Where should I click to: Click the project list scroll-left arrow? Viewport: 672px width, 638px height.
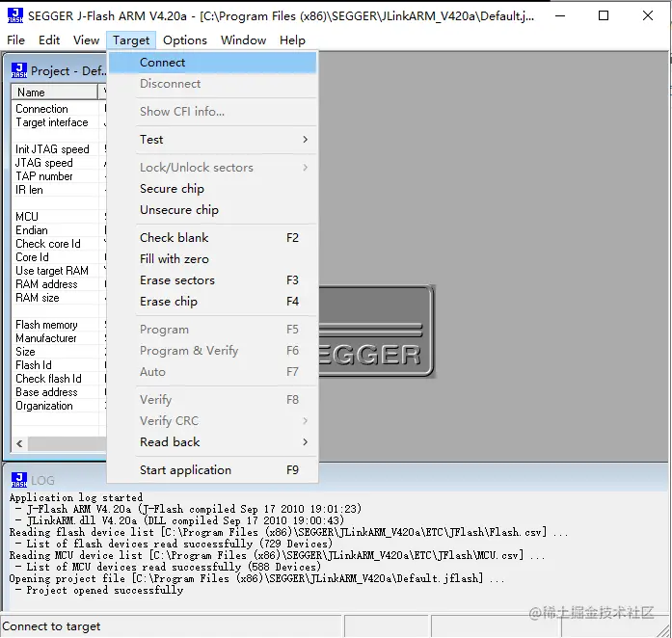[x=19, y=443]
